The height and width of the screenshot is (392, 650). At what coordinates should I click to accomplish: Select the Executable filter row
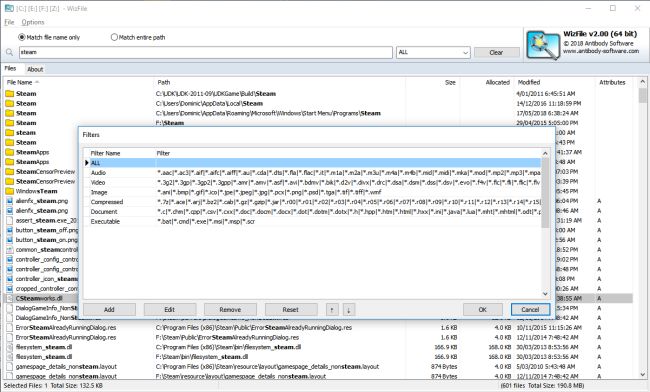click(312, 221)
